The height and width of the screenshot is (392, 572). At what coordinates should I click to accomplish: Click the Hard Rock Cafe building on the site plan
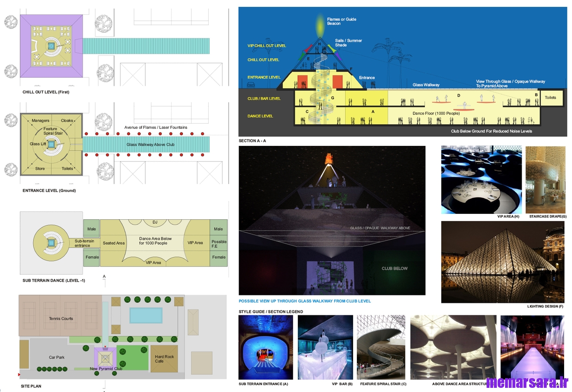(164, 358)
